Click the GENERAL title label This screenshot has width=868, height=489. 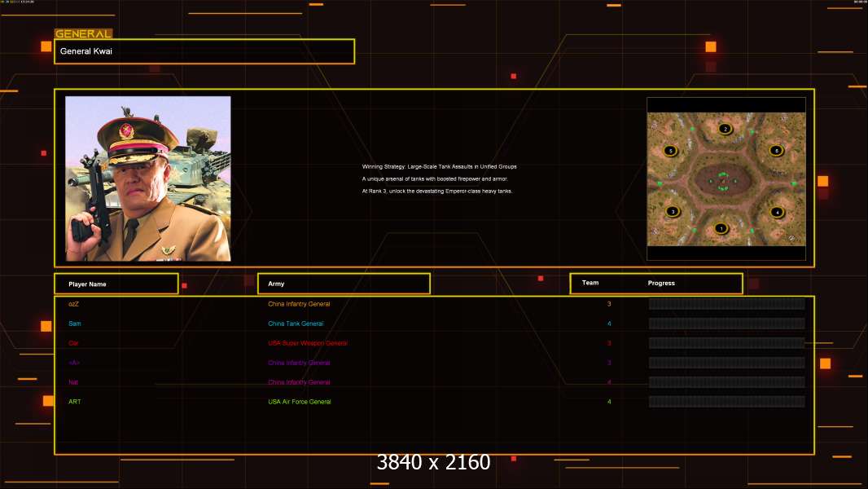(83, 33)
